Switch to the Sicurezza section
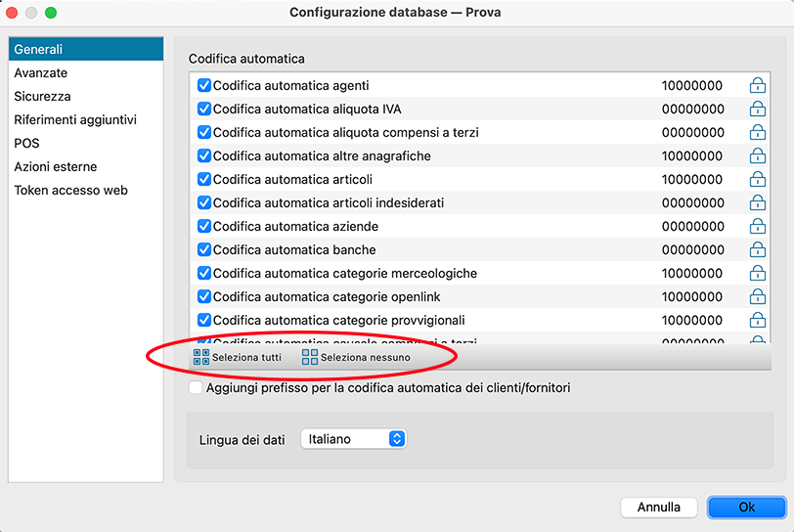The width and height of the screenshot is (794, 532). pyautogui.click(x=42, y=97)
